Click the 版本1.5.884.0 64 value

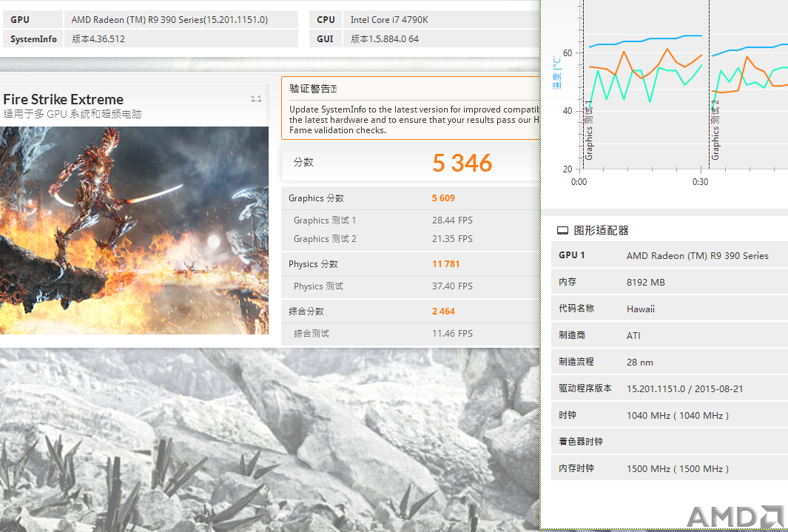tap(385, 38)
